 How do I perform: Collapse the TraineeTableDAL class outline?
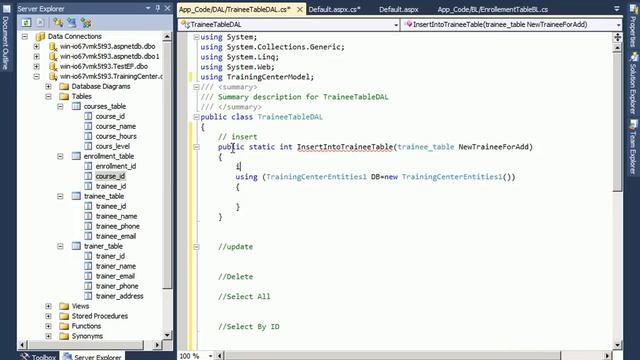196,117
